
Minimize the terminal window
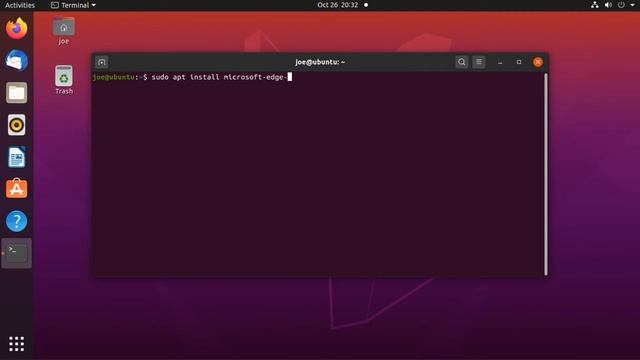pos(500,62)
